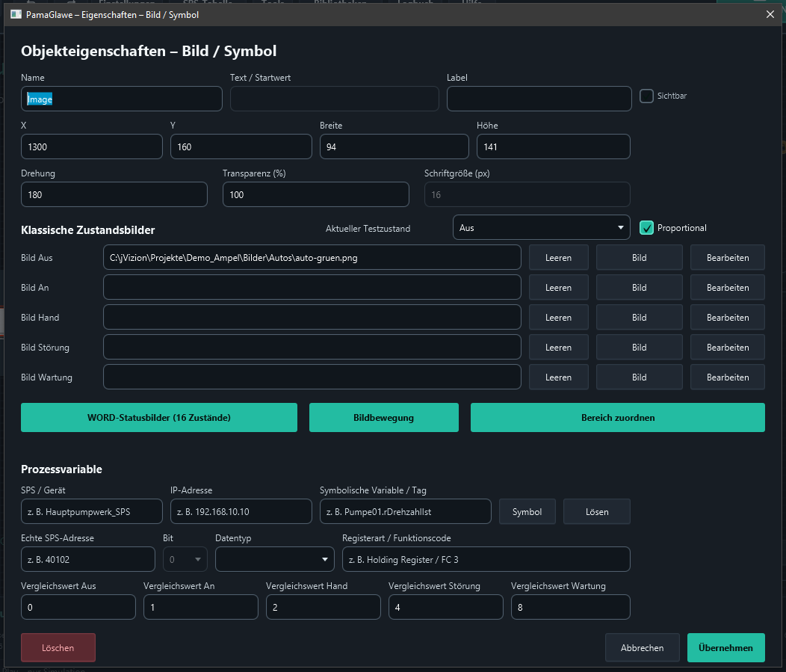Click Leeren in the Bild Wartung row
786x672 pixels.
click(558, 377)
